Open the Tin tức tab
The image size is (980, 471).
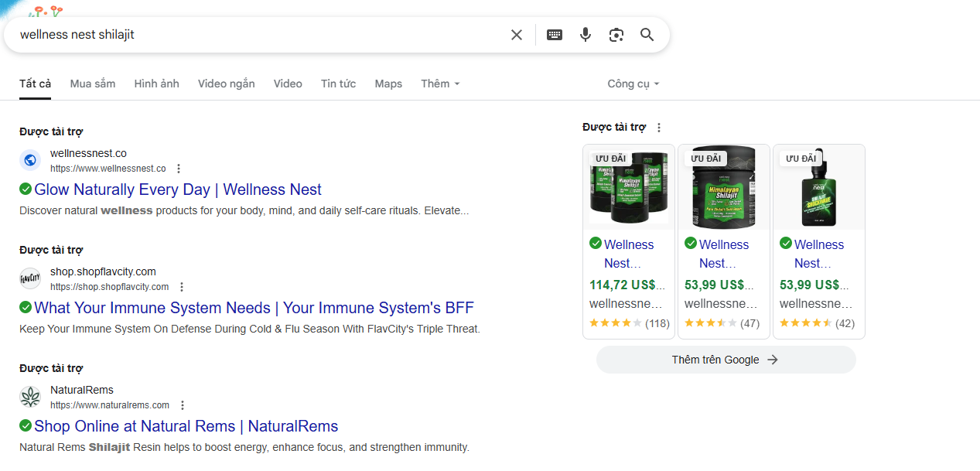click(339, 84)
